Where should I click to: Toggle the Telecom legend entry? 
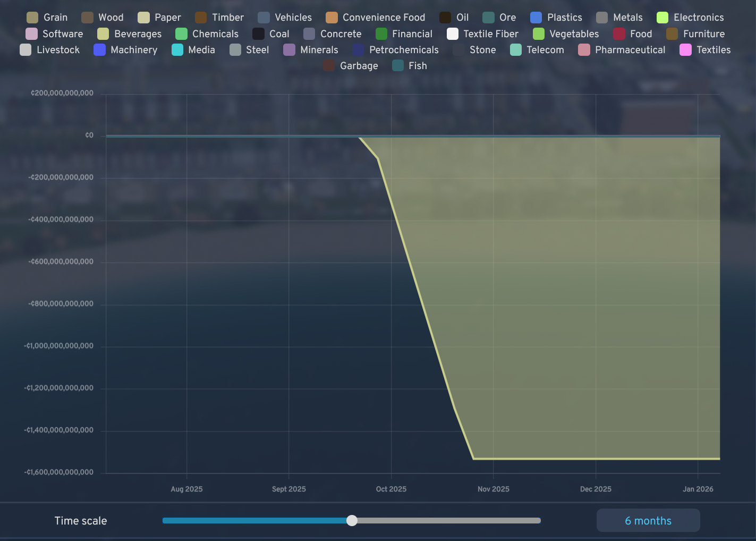point(537,50)
